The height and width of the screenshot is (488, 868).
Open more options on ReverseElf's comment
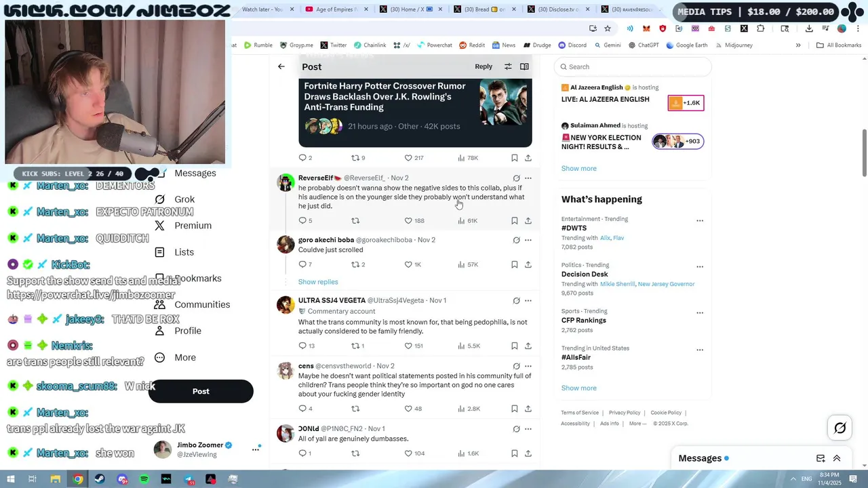click(x=528, y=178)
